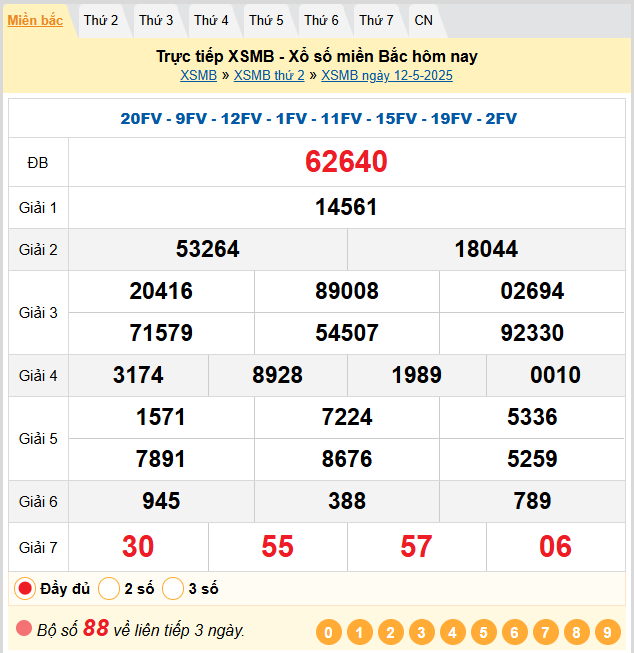Click the Giải 7 row label

38,547
